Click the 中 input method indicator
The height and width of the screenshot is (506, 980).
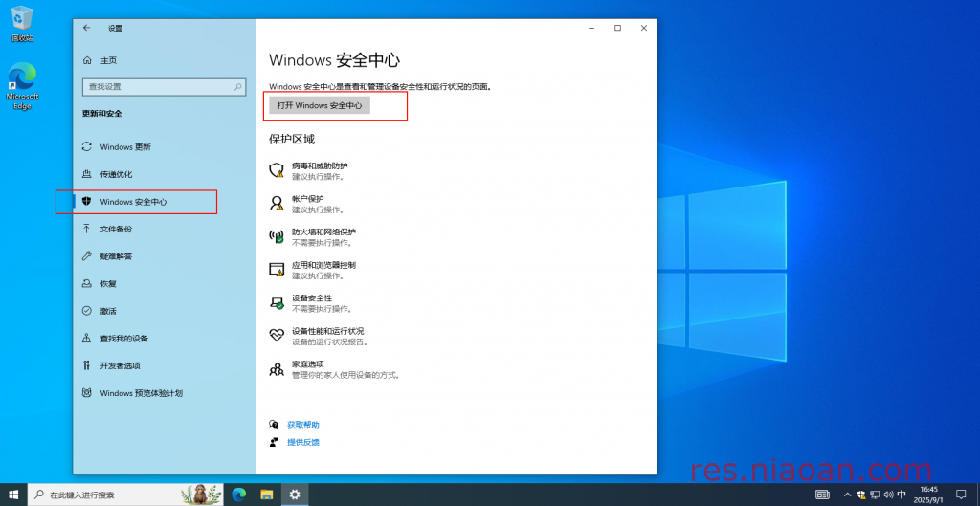pos(902,495)
